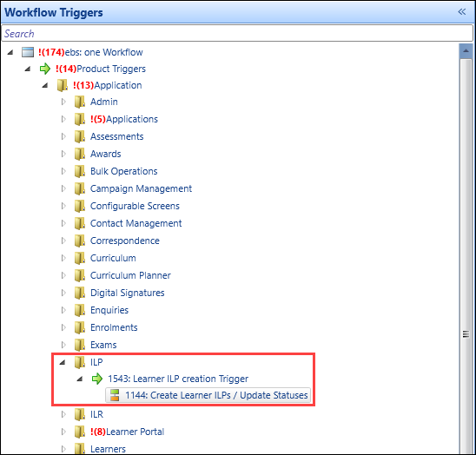476x455 pixels.
Task: Select the Product Triggers label
Action: pyautogui.click(x=101, y=69)
